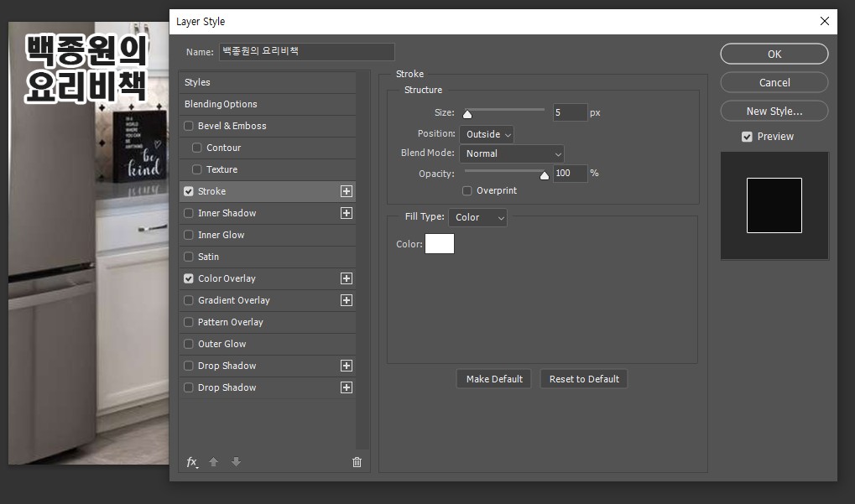The image size is (855, 504).
Task: Enable Pattern Overlay checkbox
Action: coord(189,322)
